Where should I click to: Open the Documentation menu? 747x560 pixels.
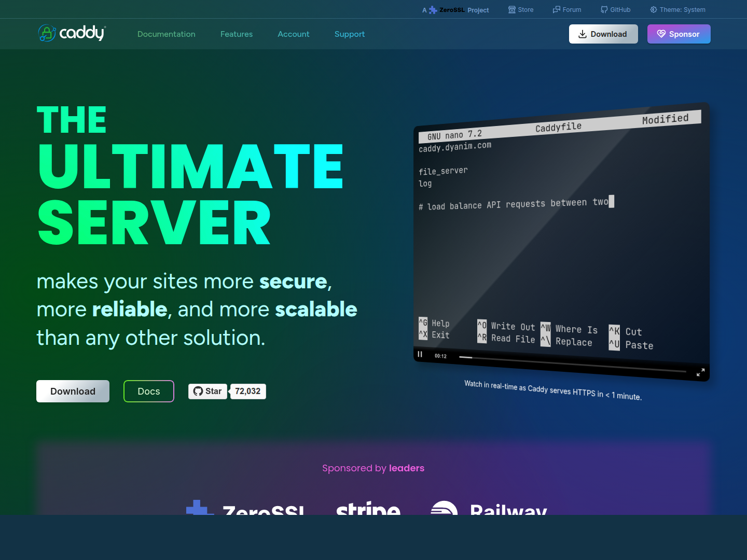coord(167,34)
